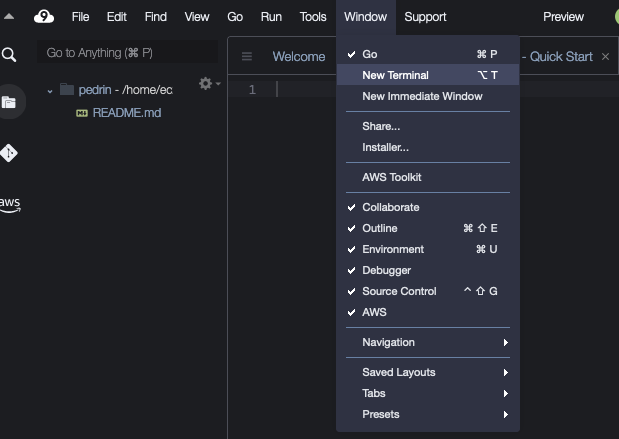This screenshot has height=439, width=619.
Task: Collapse the menu bar with the up arrow
Action: (9, 17)
